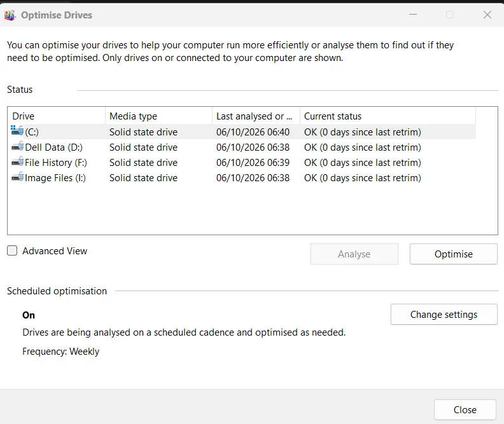Close the window using the title bar X
The image size is (504, 424).
(487, 15)
